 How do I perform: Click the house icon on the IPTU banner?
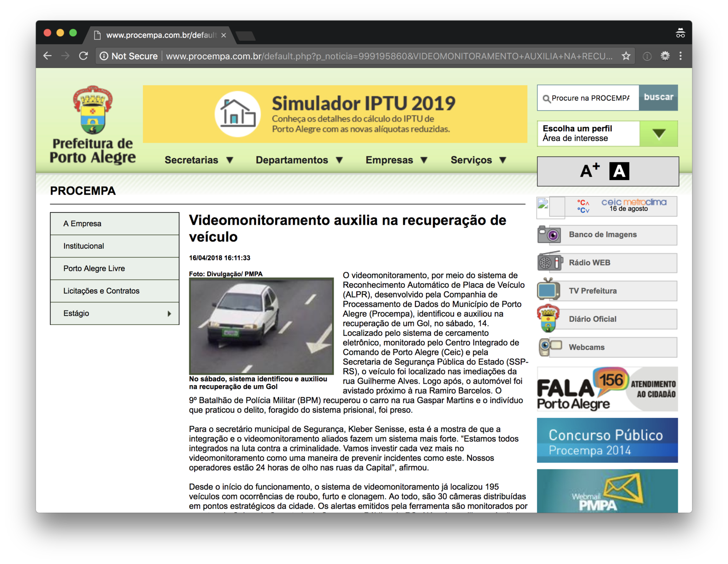click(238, 114)
